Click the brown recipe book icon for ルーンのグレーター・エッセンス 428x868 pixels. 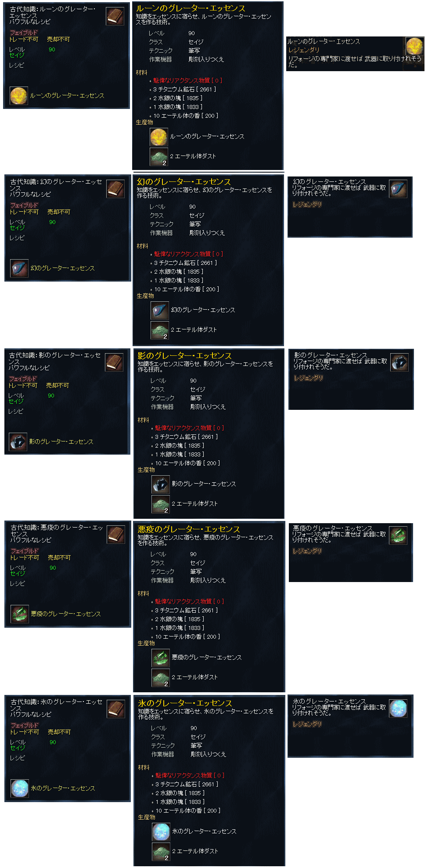coord(115,16)
